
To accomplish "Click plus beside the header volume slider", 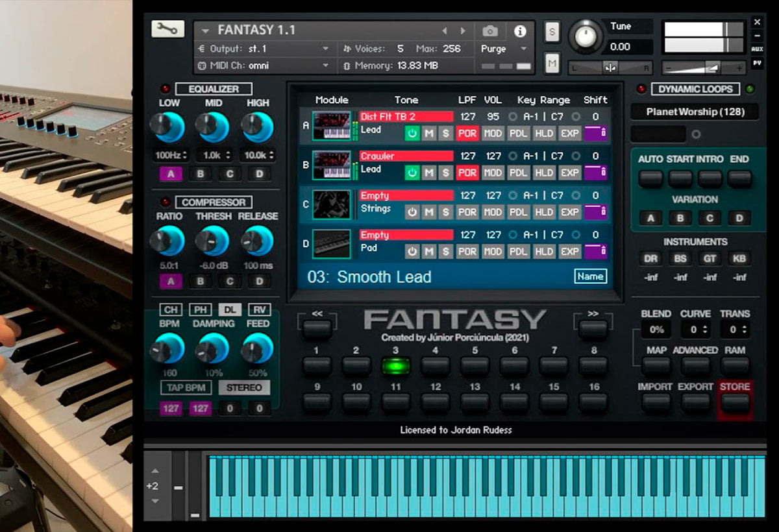I will pos(739,67).
